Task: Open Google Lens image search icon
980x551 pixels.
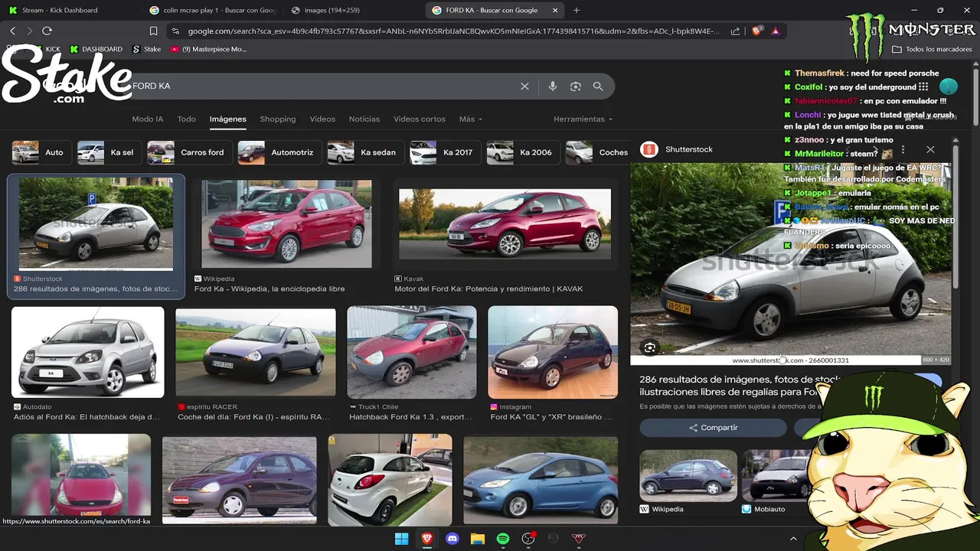Action: [x=576, y=86]
